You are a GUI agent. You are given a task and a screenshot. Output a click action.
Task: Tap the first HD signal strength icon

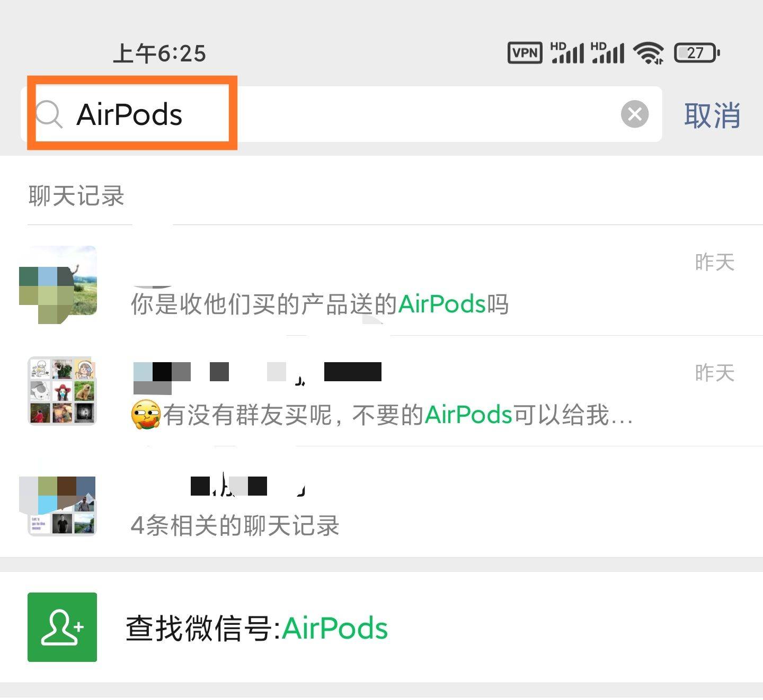(x=567, y=52)
